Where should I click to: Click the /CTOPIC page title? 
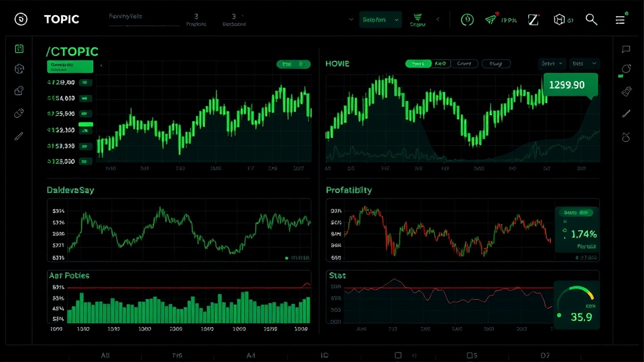[72, 52]
